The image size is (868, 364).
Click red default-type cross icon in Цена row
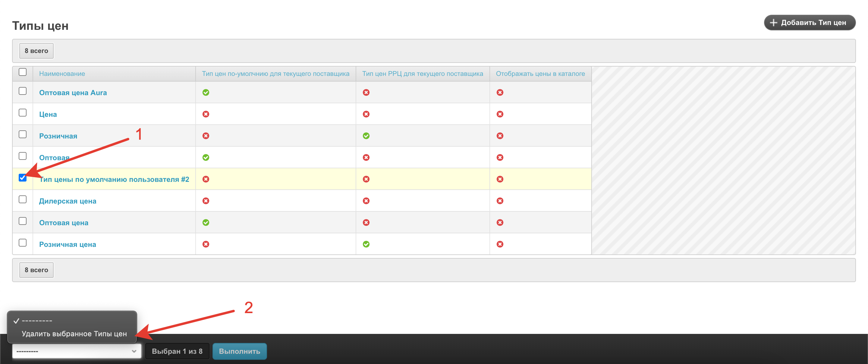pos(206,114)
